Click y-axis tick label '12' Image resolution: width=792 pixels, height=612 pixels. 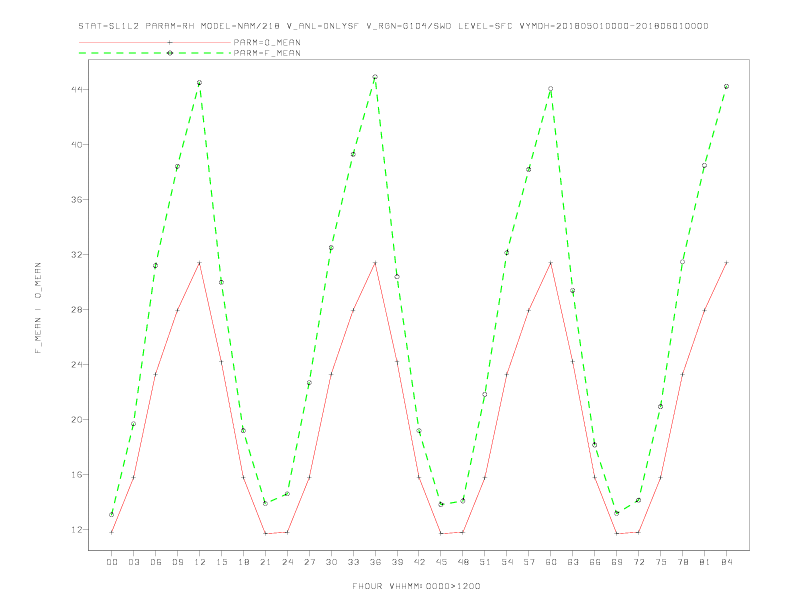coord(77,530)
